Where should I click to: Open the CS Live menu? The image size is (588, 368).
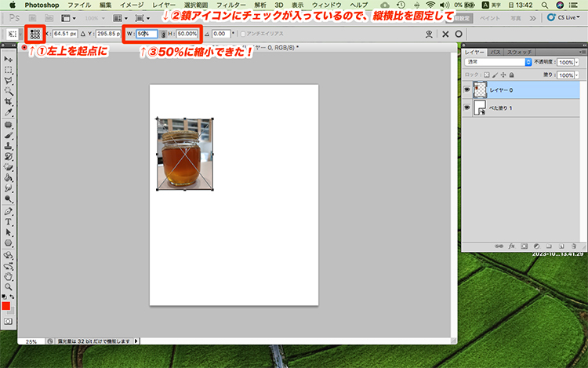563,17
